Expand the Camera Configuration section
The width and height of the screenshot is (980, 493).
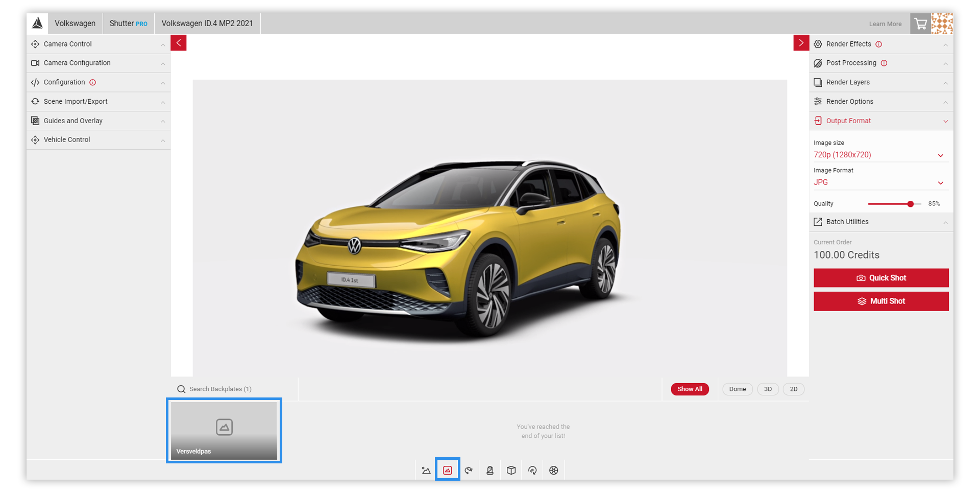pos(99,63)
